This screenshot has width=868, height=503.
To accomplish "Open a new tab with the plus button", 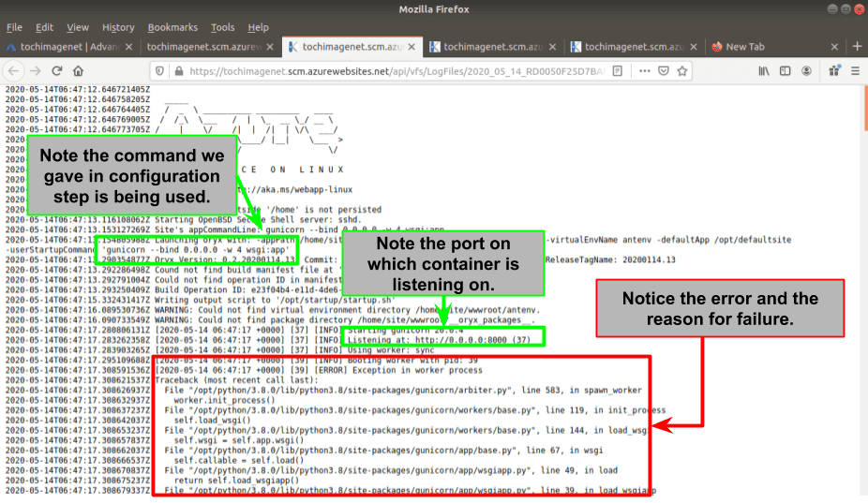I will pos(857,47).
